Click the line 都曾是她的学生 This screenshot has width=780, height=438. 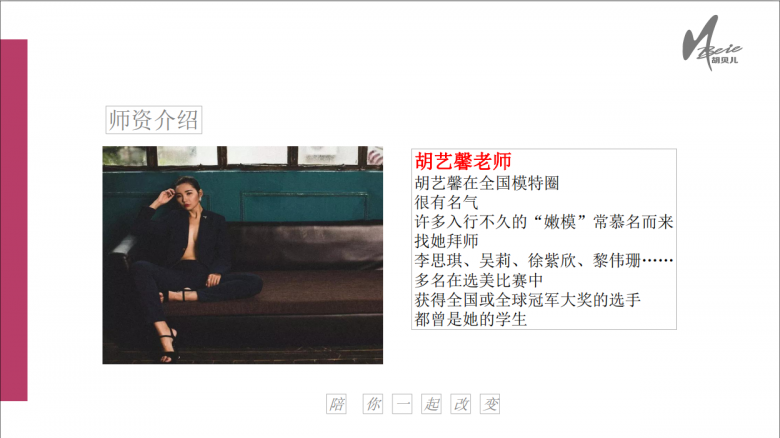[471, 319]
